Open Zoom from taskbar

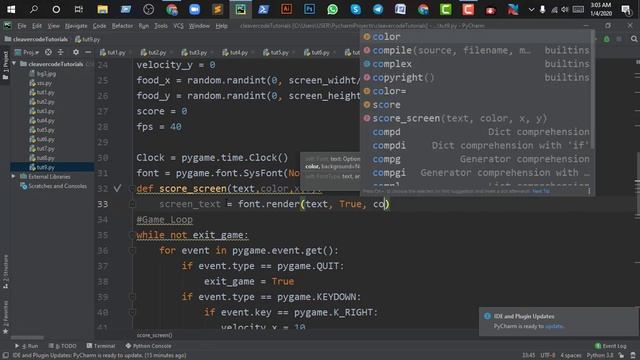coord(194,9)
